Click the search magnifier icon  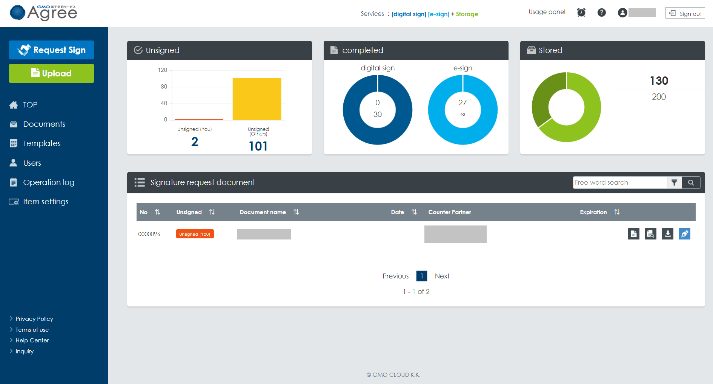tap(691, 182)
